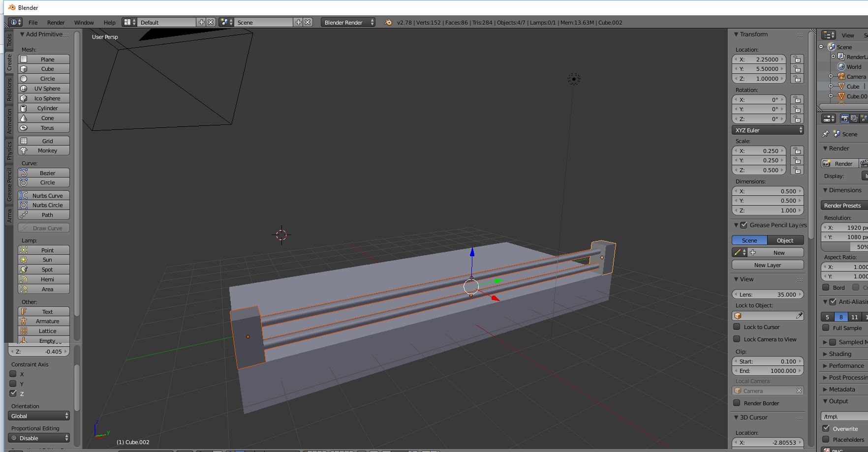The height and width of the screenshot is (452, 868).
Task: Toggle the Grease Pencil Layers checkbox
Action: coord(744,225)
